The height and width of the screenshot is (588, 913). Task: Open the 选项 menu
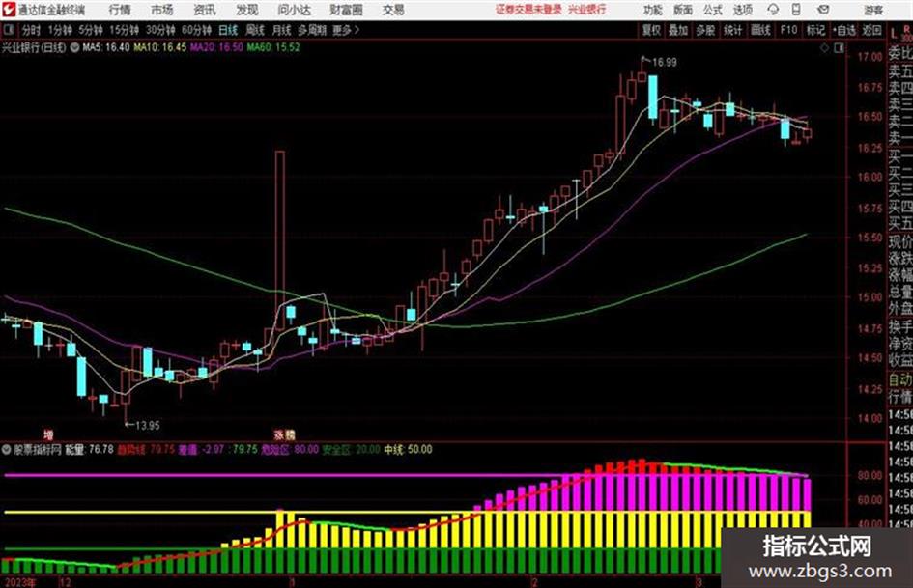(x=742, y=10)
